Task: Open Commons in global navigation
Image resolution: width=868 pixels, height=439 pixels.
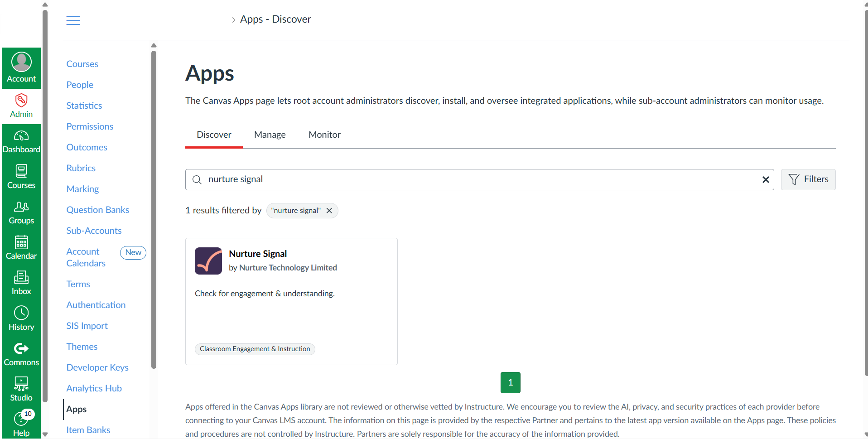Action: (21, 354)
